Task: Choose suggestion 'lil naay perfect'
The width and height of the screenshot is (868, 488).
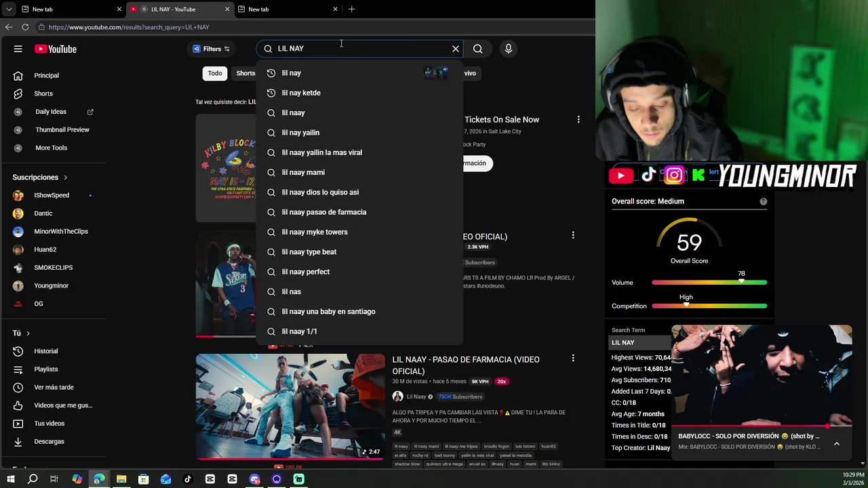Action: (359, 272)
